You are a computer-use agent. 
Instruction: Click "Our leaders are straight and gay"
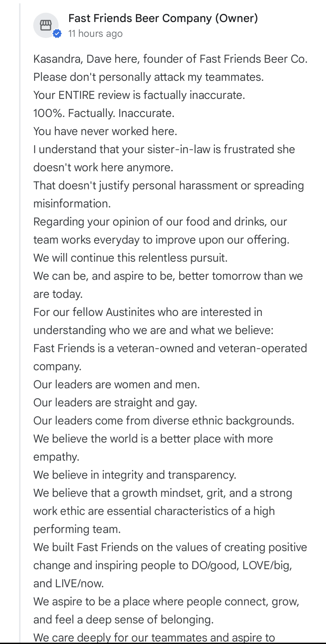(115, 403)
